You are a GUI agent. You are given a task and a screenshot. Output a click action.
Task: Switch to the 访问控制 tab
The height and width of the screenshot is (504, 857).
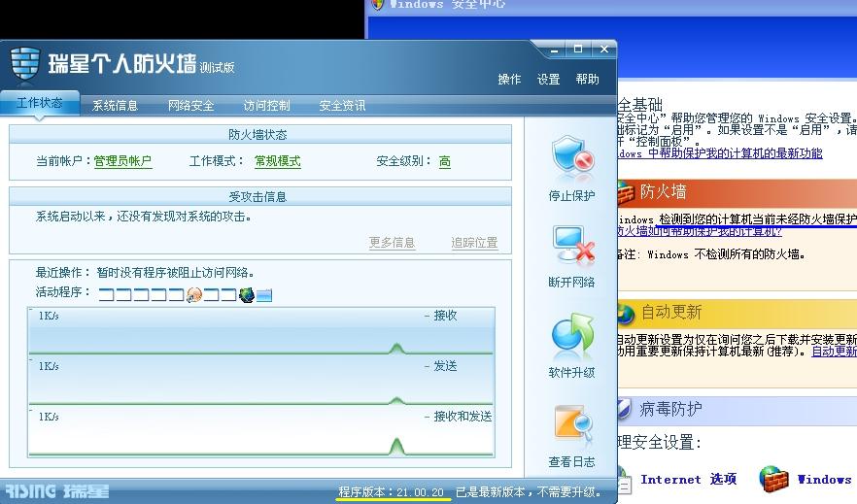point(266,106)
